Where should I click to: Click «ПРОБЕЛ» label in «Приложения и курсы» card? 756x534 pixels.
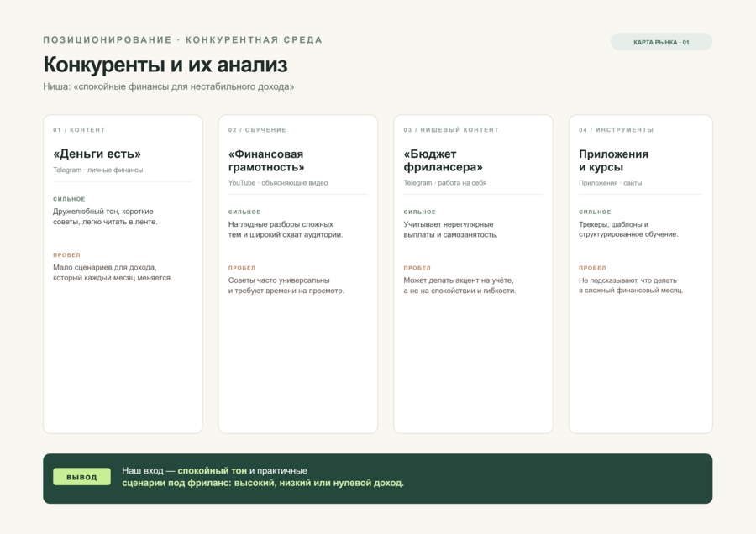click(592, 268)
